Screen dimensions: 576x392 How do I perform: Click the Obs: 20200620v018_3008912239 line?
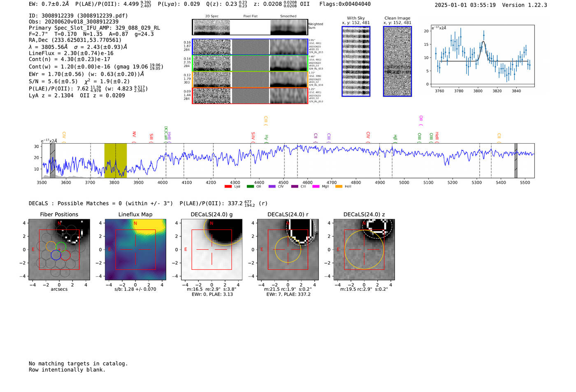coord(74,22)
